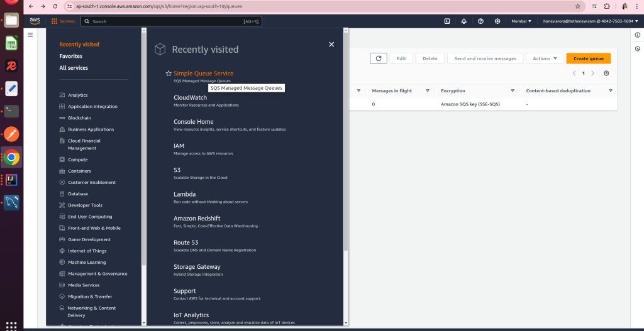Screen dimensions: 644x331
Task: Open Lambda service
Action: tap(184, 194)
